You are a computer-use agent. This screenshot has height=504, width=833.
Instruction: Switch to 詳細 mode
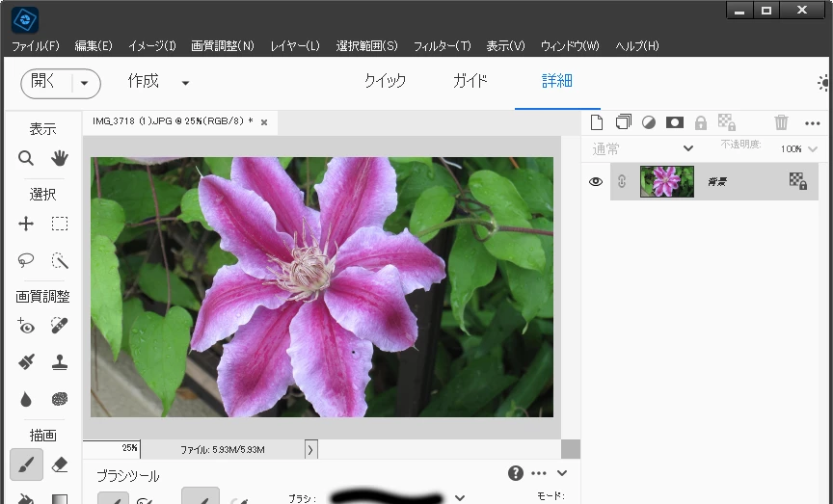click(556, 81)
